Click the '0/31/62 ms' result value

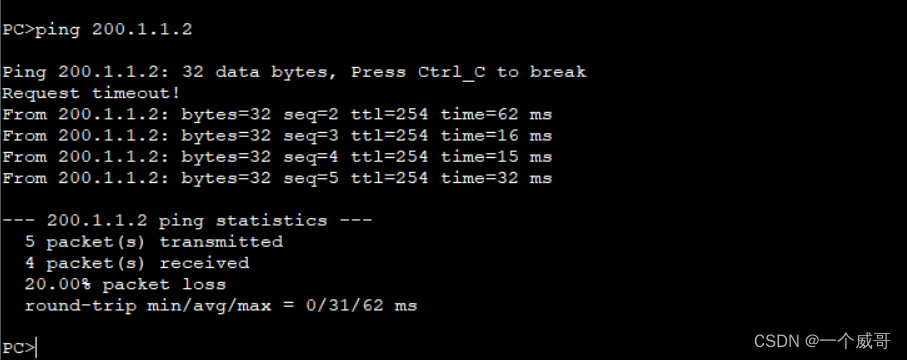361,306
